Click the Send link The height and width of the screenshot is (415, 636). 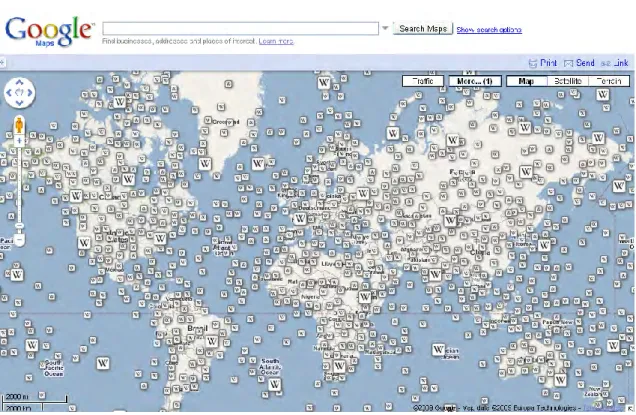[x=585, y=63]
